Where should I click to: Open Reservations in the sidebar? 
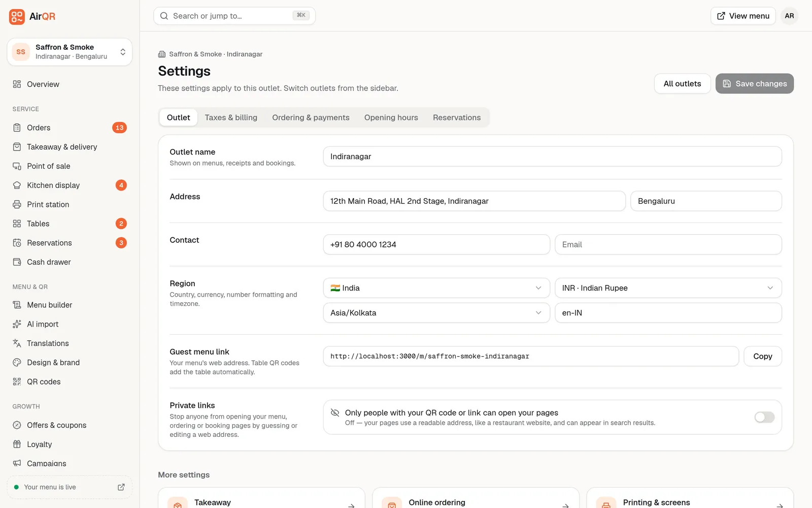point(70,243)
